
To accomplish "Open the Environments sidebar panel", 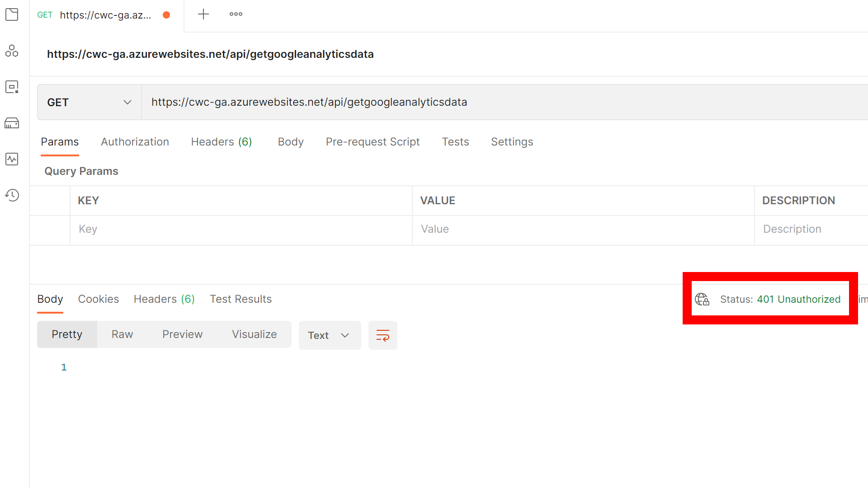I will (12, 87).
